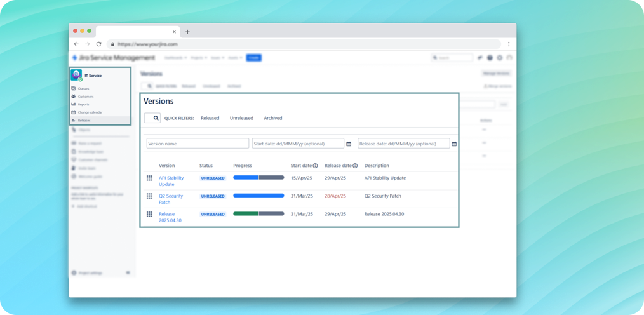
Task: Click info icon next to Start date header
Action: (315, 166)
